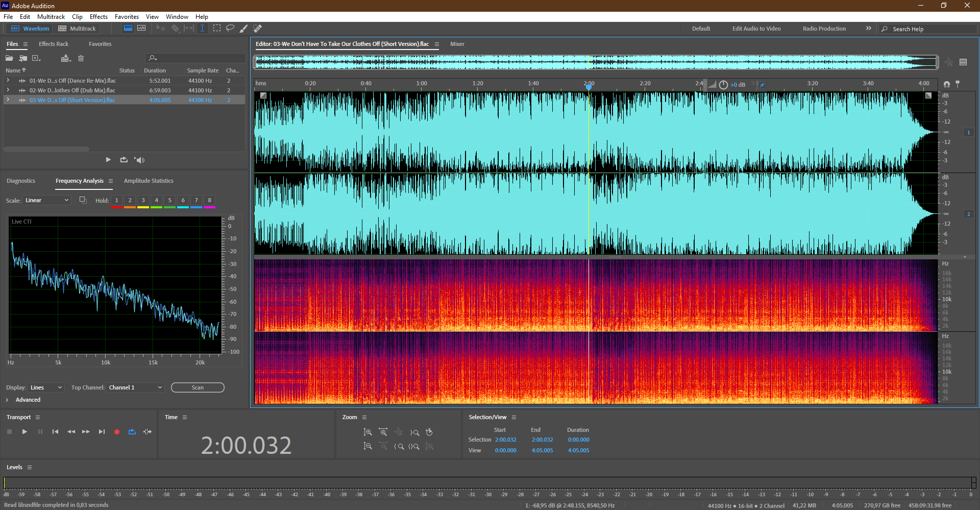Viewport: 980px width, 510px height.
Task: Click the Zoom In Amplitude icon
Action: pos(367,432)
